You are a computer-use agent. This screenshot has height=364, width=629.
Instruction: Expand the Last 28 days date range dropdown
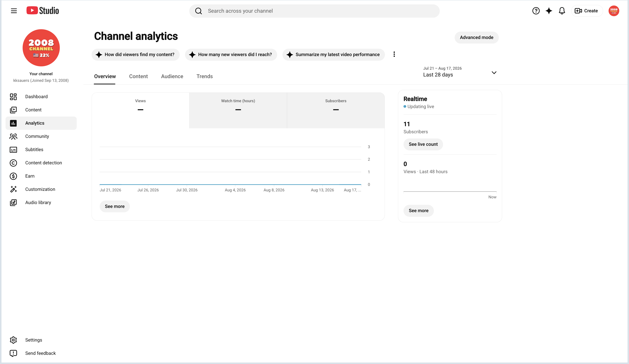click(460, 72)
